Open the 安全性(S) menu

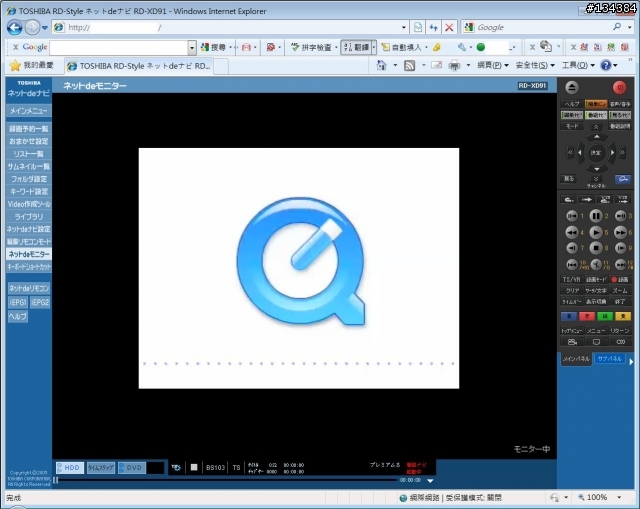click(535, 65)
